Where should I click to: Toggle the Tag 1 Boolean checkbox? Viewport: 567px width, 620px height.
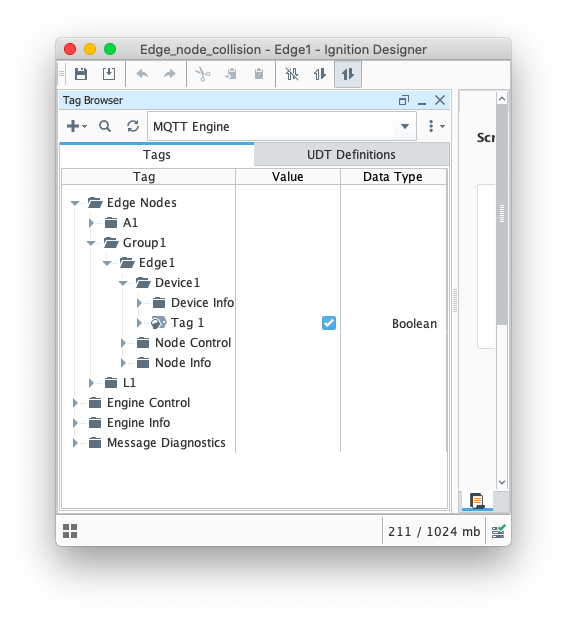329,323
